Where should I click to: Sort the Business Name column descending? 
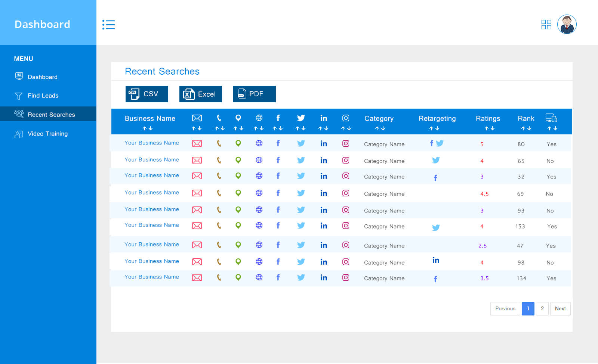pyautogui.click(x=151, y=128)
